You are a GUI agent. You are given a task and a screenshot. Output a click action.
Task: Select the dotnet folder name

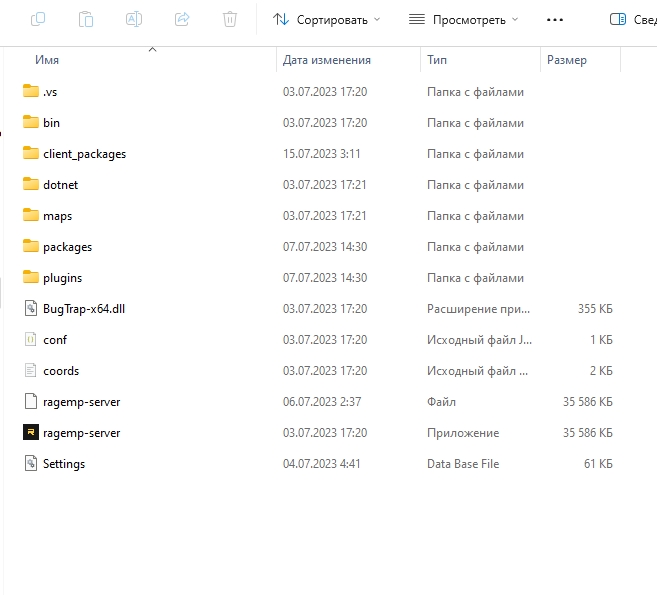click(x=60, y=185)
